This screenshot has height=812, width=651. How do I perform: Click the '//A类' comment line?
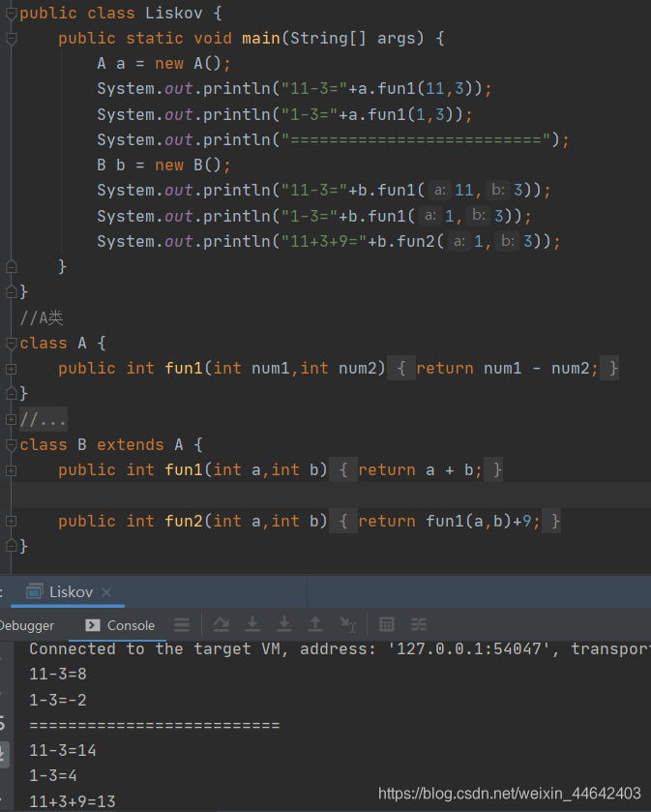pos(42,317)
